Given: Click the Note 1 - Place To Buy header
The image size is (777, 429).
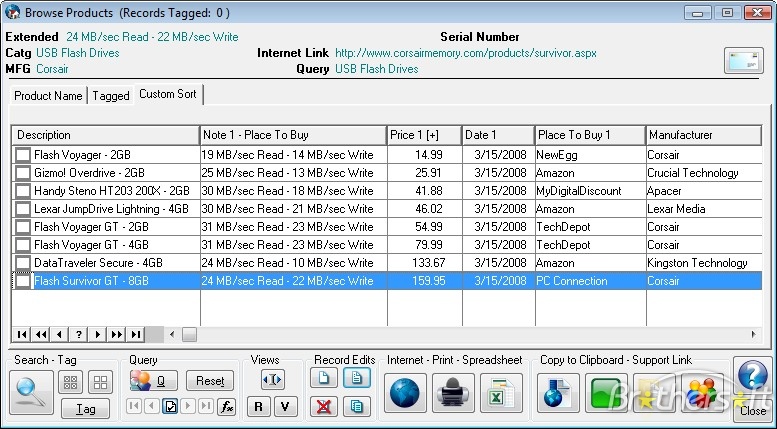Looking at the screenshot, I should 293,135.
